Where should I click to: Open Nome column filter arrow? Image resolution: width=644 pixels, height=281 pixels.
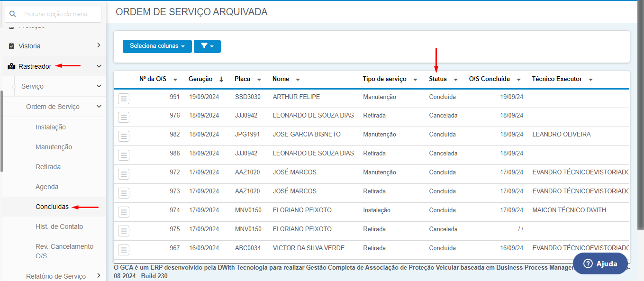pyautogui.click(x=298, y=80)
